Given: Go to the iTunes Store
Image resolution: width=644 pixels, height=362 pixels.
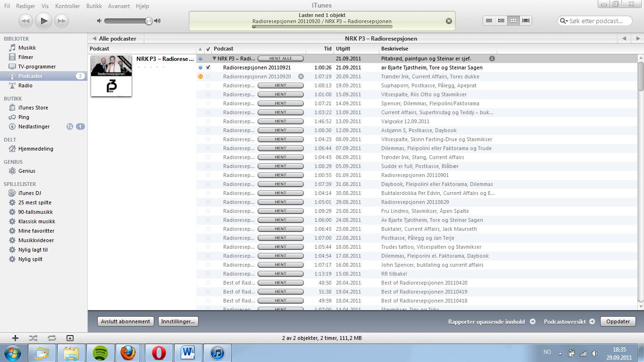Looking at the screenshot, I should tap(33, 108).
